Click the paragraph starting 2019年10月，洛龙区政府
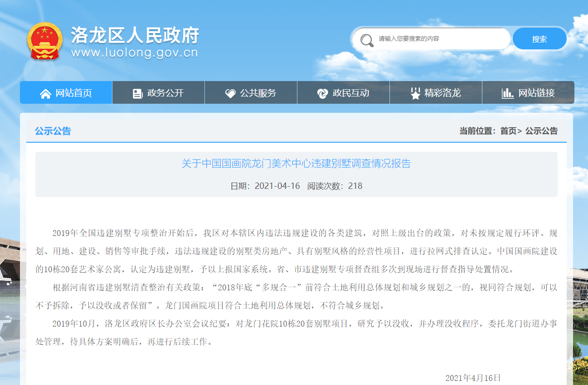Screen dimensions: 588x385 pos(296,332)
